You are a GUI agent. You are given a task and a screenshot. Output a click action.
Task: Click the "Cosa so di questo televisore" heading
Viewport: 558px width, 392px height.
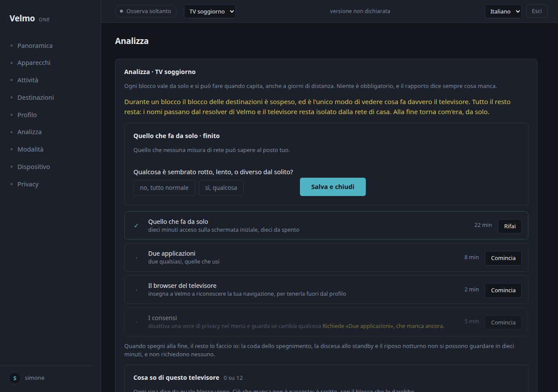176,378
